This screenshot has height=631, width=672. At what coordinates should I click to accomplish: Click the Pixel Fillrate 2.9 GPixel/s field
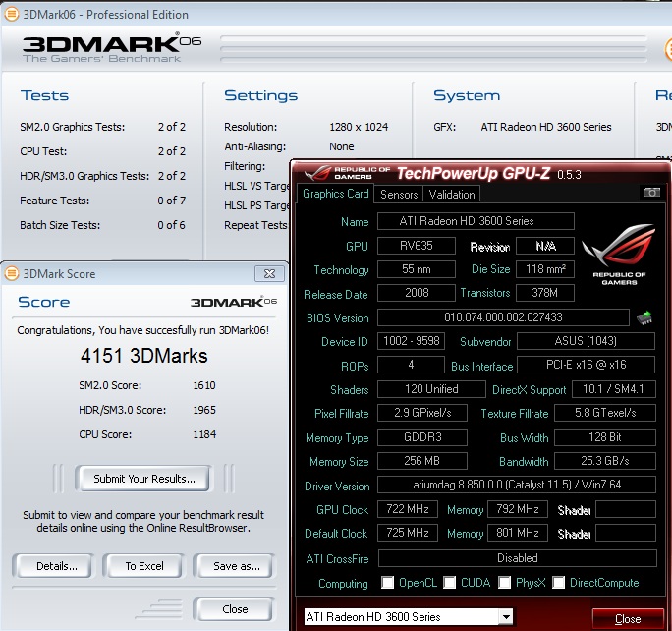[x=422, y=413]
